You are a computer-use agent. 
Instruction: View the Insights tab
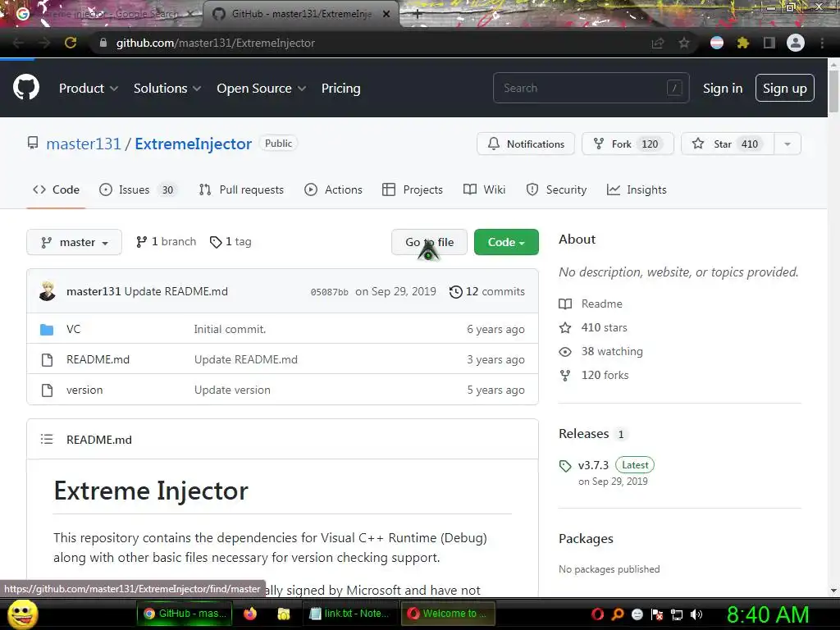pyautogui.click(x=637, y=189)
